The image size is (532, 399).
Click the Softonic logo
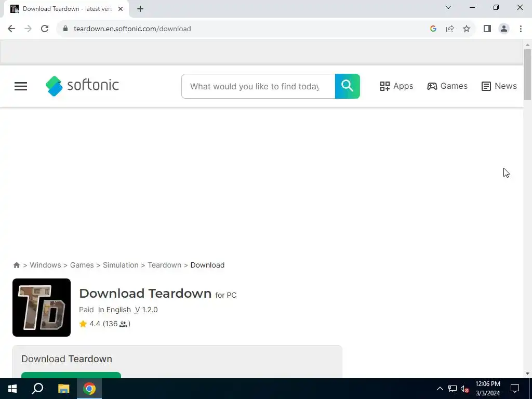82,86
